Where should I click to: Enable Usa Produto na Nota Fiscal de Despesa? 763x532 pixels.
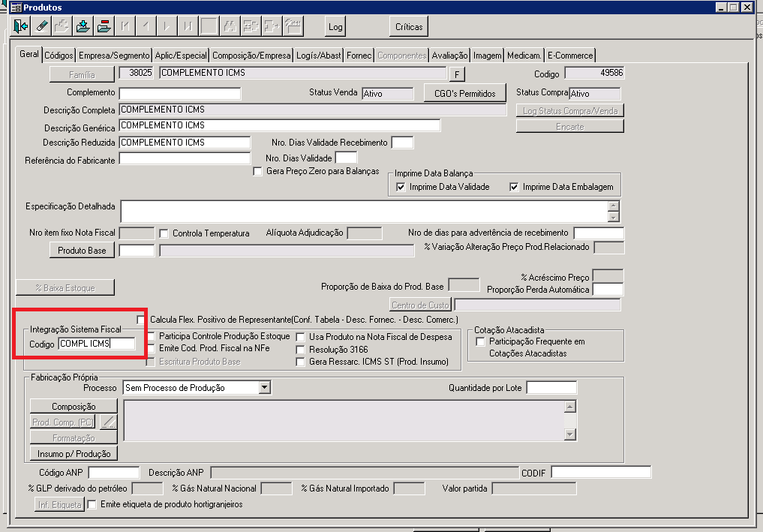coord(301,338)
